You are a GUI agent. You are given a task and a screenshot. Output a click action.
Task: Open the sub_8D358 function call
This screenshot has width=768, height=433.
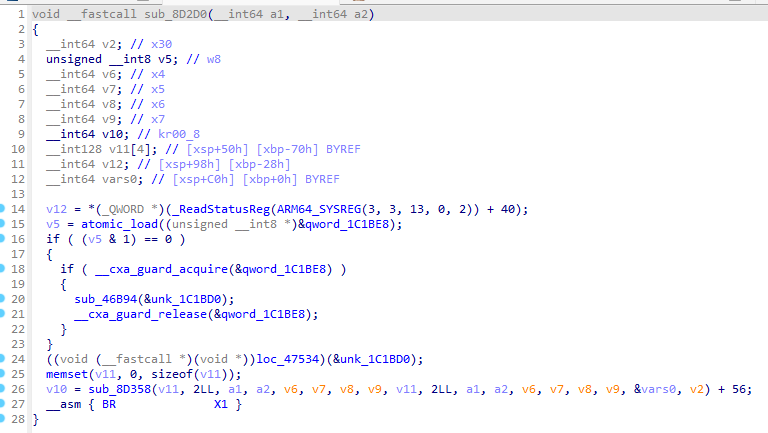(119, 389)
